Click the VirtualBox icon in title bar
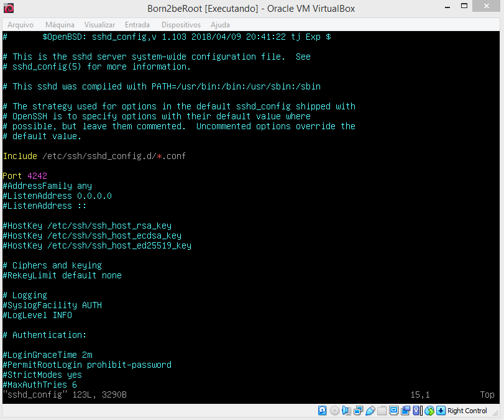Image resolution: width=504 pixels, height=420 pixels. coord(9,9)
